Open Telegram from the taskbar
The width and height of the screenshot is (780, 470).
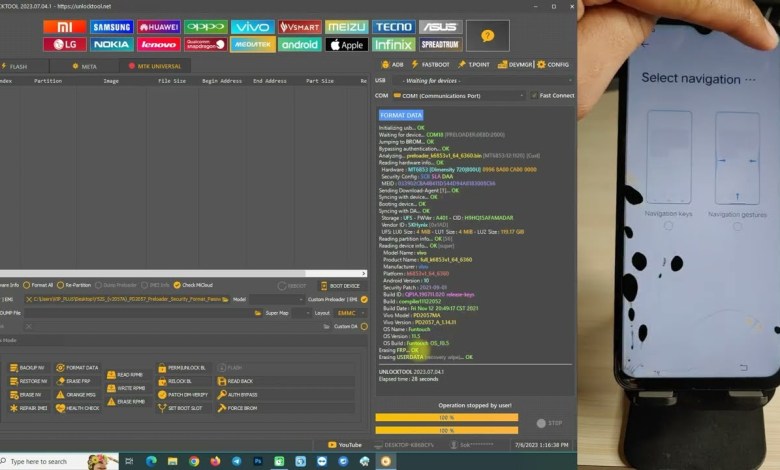(x=237, y=461)
